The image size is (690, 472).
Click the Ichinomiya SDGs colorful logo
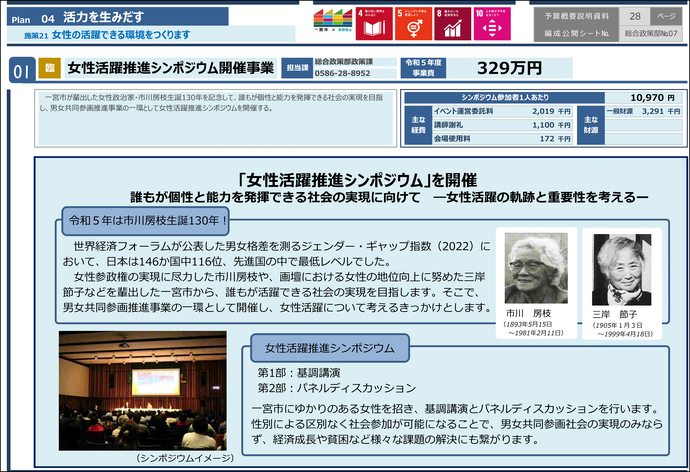pos(333,20)
